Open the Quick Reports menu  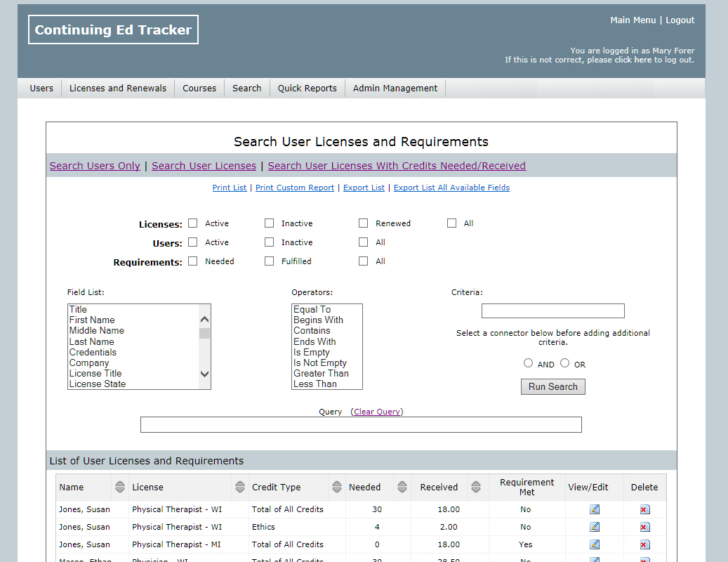tap(307, 88)
